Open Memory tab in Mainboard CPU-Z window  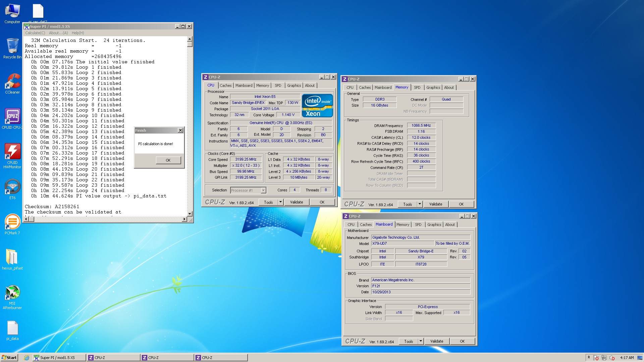point(403,225)
